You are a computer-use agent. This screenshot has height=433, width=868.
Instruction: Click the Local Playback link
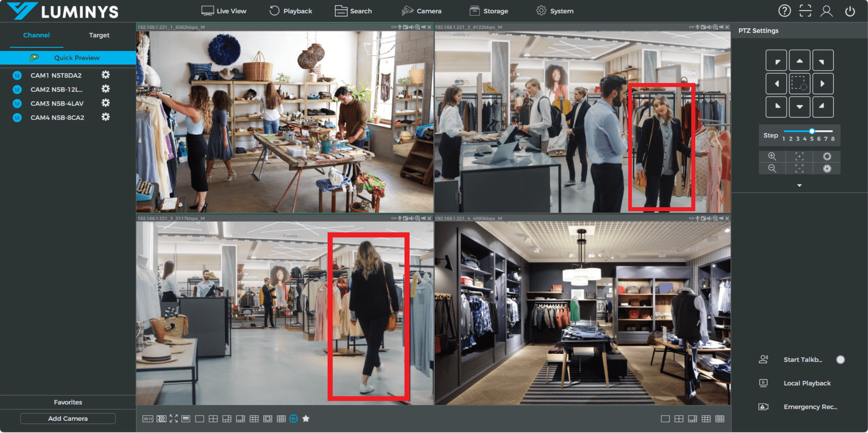click(807, 383)
